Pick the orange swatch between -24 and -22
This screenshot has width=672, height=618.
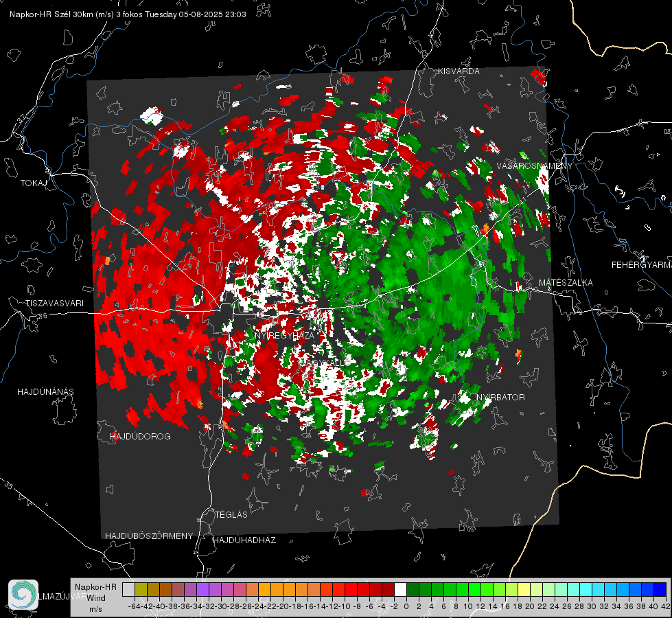[264, 589]
